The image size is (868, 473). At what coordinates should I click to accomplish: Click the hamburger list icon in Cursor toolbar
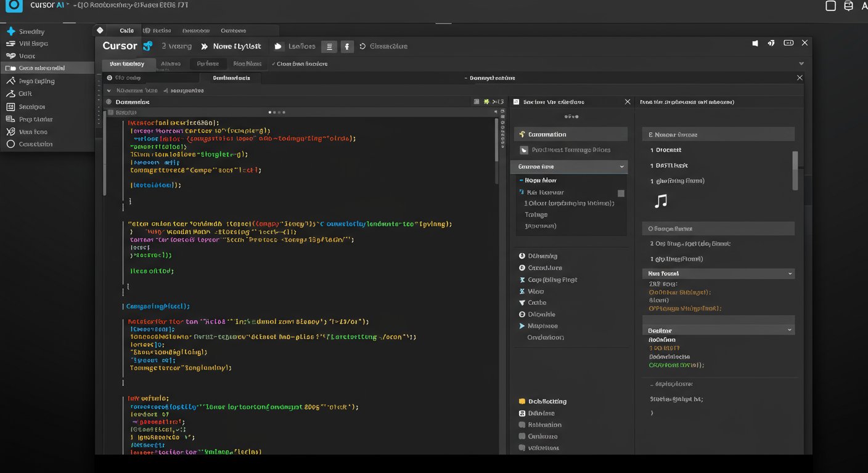[x=329, y=47]
